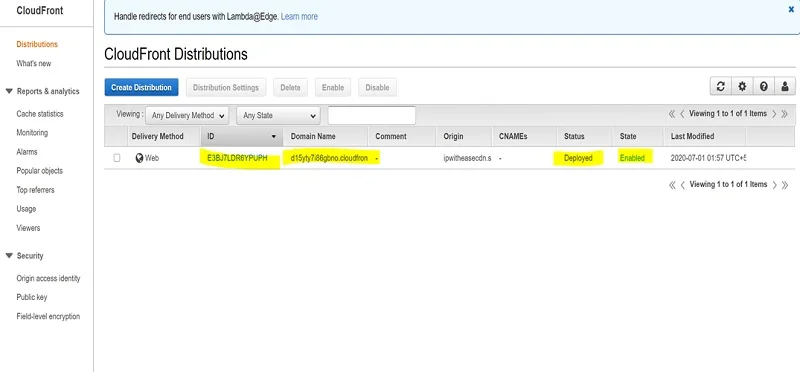The width and height of the screenshot is (800, 372).
Task: Collapse the Reports & analytics section
Action: (9, 91)
